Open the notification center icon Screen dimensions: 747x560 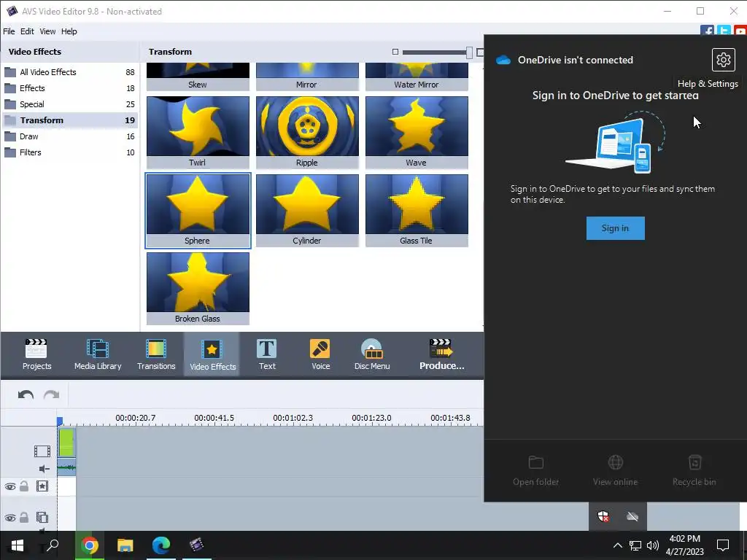coord(723,545)
